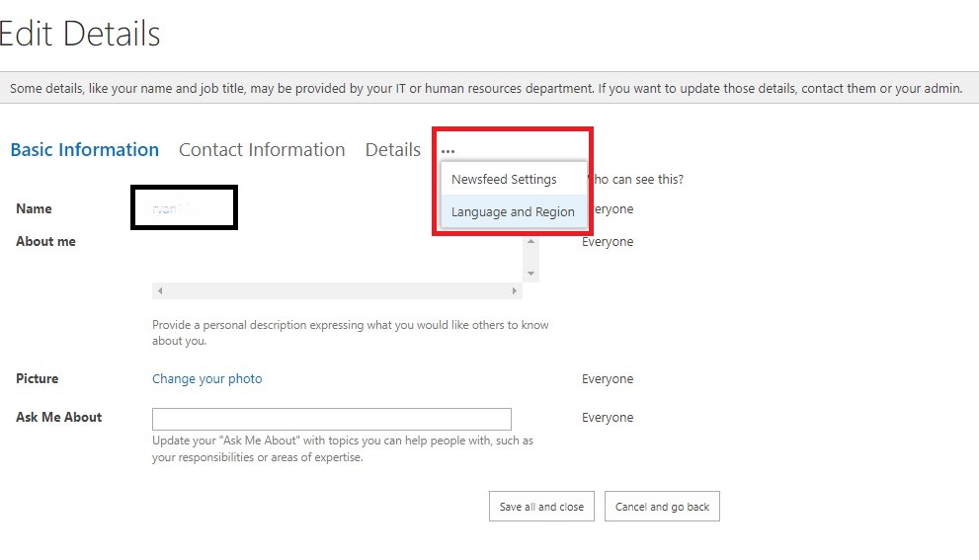Screen dimensions: 979x560
Task: Click Cancel and go back button
Action: click(x=662, y=507)
